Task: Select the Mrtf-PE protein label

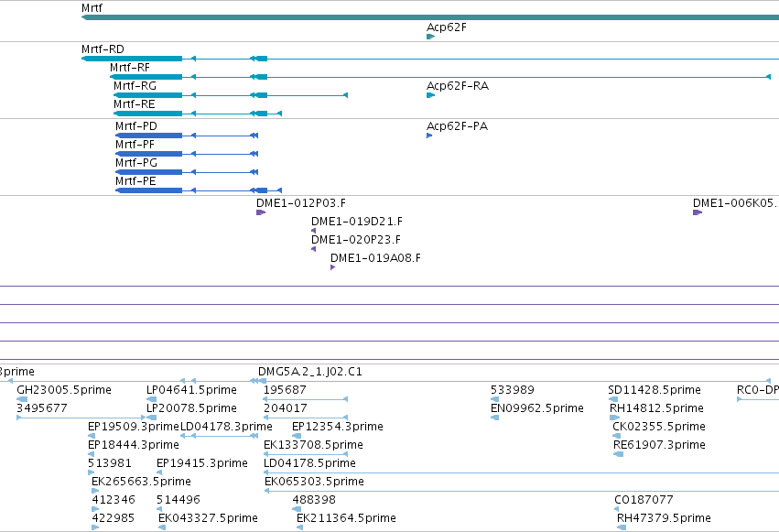Action: pos(135,181)
